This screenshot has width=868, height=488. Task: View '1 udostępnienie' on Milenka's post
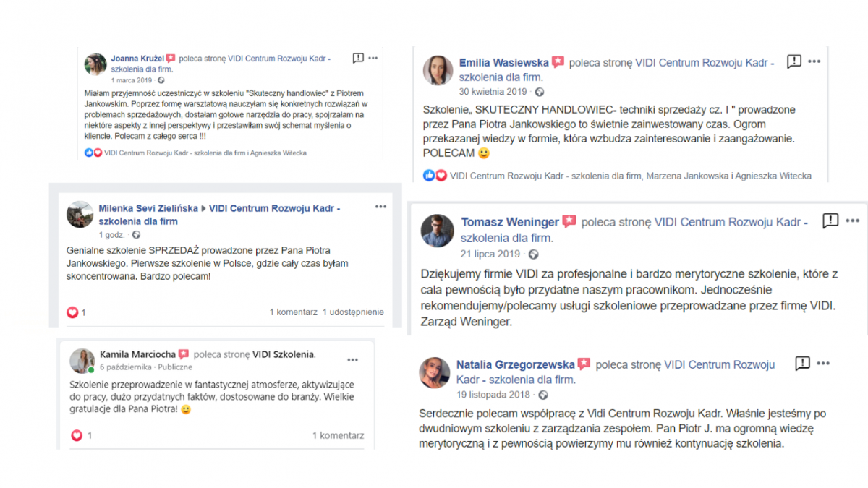coord(353,312)
